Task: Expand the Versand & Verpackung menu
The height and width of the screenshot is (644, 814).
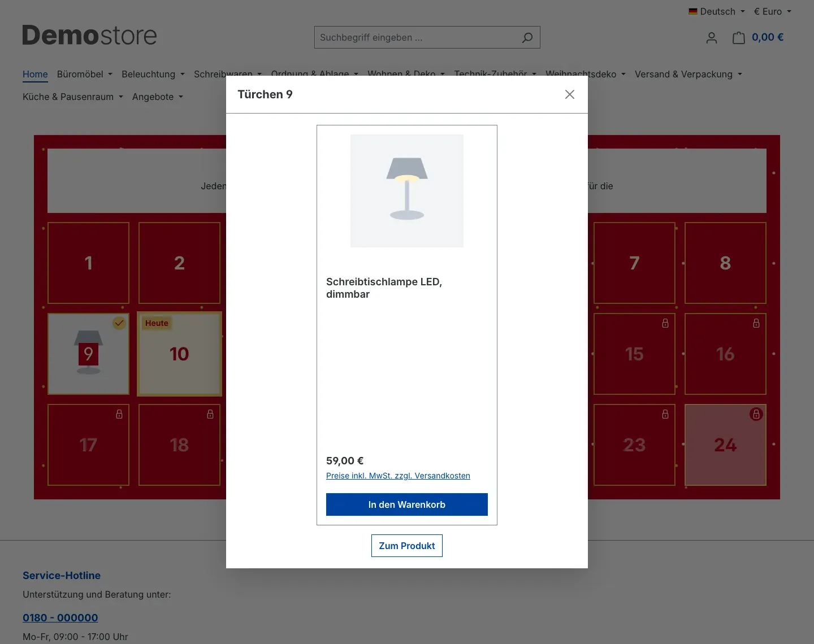Action: 688,74
